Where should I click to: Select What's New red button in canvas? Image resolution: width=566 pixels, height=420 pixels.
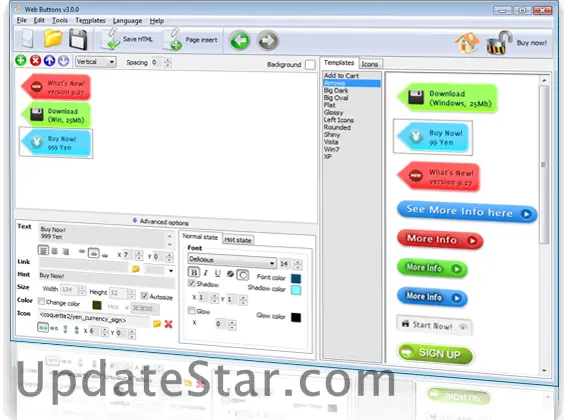56,87
